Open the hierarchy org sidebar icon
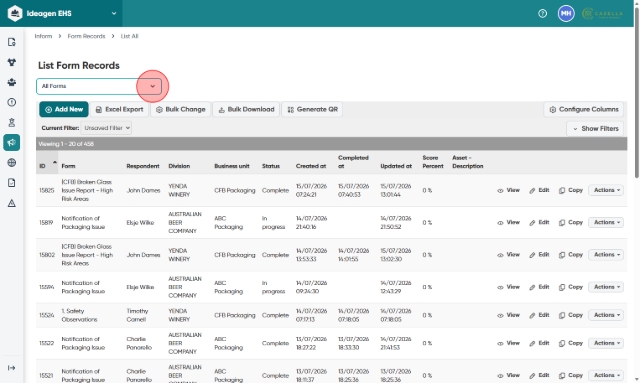The image size is (640, 383). pos(11,62)
